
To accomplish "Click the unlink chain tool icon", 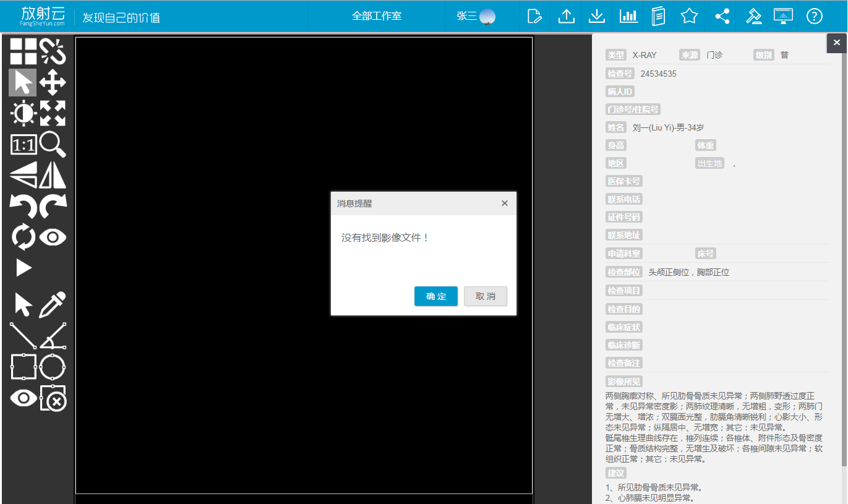I will [x=53, y=51].
